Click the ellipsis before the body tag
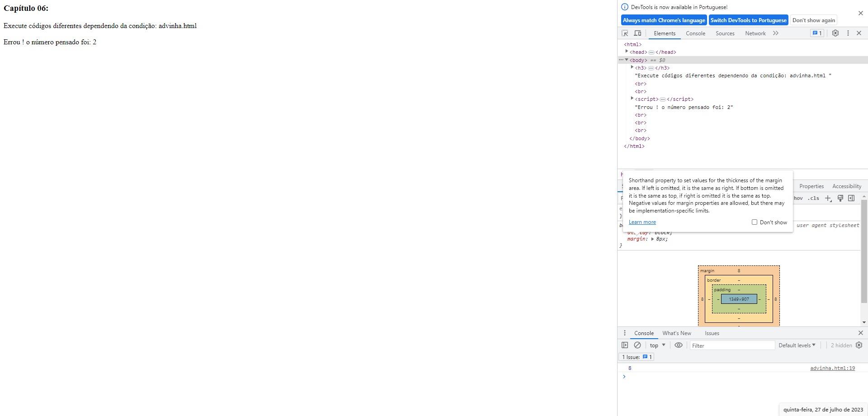Viewport: 868px width, 416px height. point(621,60)
